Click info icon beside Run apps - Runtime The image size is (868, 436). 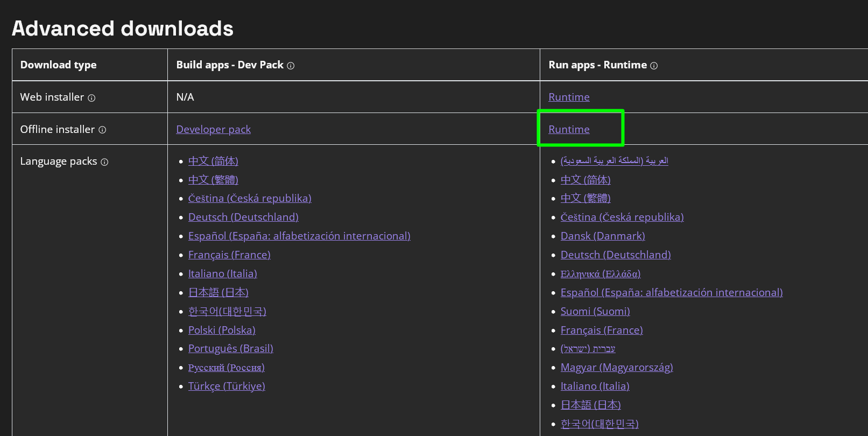point(654,66)
